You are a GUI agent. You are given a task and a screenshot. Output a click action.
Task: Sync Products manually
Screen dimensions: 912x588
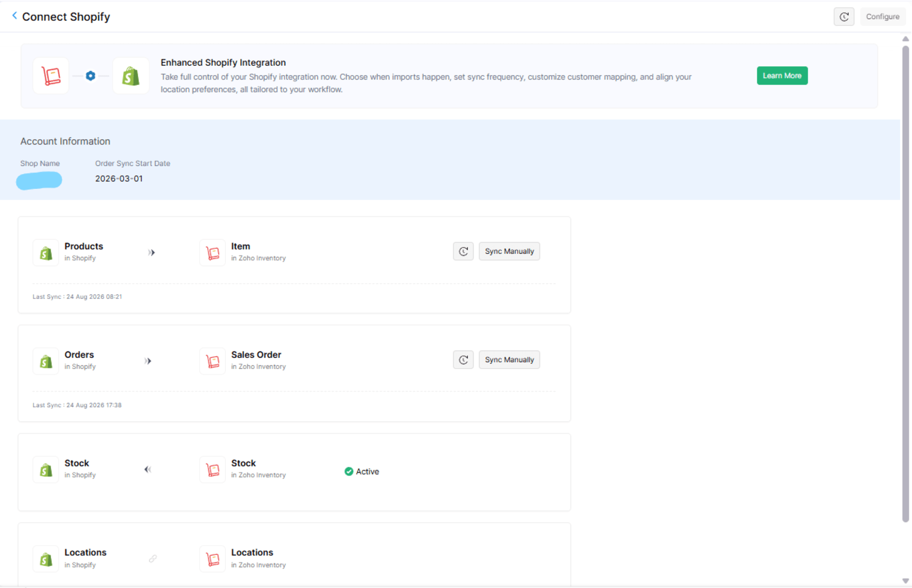coord(509,251)
